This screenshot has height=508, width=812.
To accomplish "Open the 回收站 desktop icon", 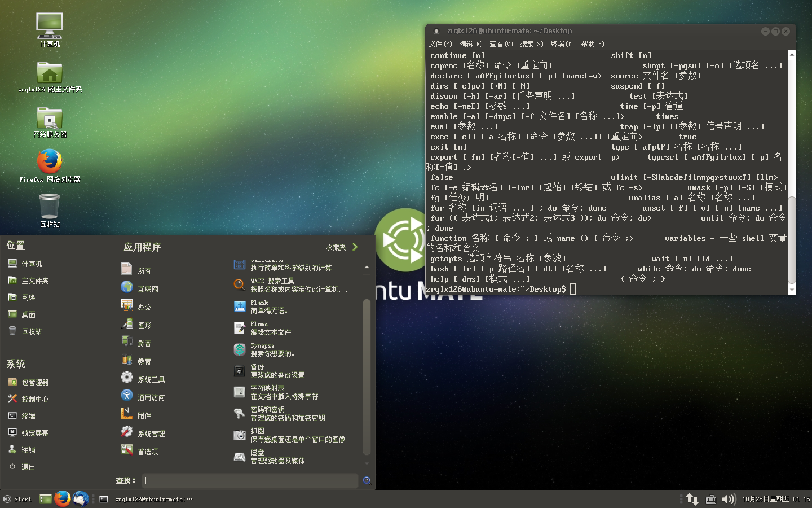I will (50, 210).
